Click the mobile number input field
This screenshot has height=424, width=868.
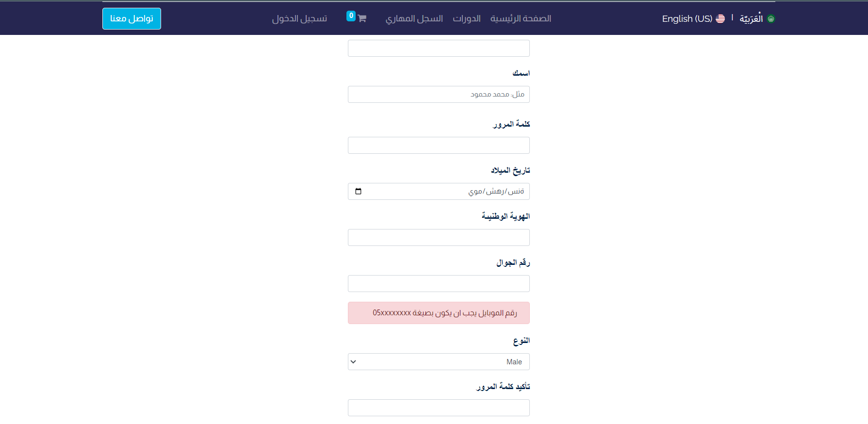pyautogui.click(x=439, y=284)
